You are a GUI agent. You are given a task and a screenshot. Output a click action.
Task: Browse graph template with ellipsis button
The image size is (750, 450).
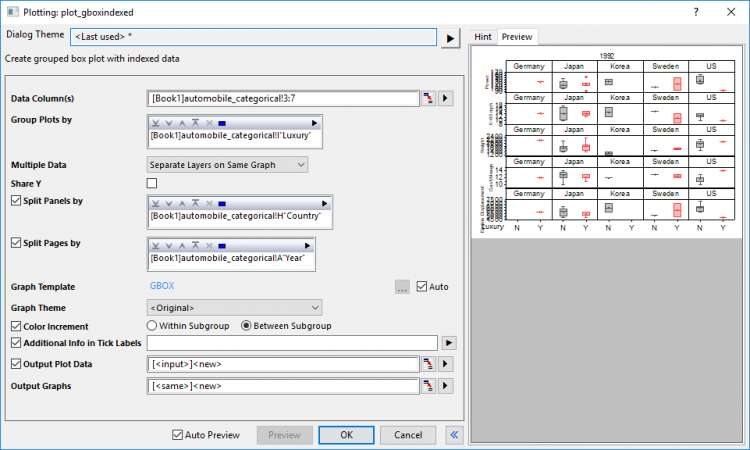point(402,286)
